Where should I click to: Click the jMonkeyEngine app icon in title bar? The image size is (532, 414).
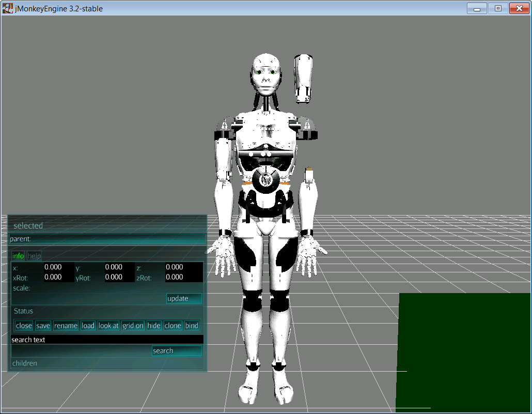pos(8,8)
